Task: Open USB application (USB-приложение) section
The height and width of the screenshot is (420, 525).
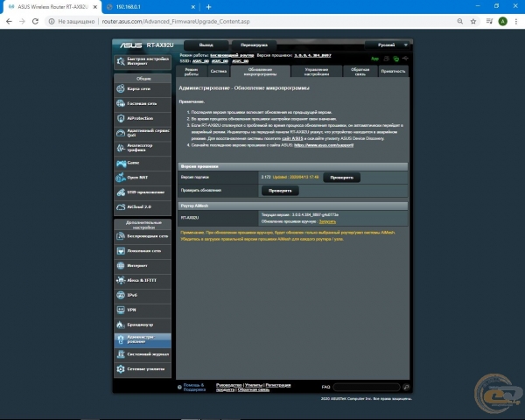Action: (143, 192)
